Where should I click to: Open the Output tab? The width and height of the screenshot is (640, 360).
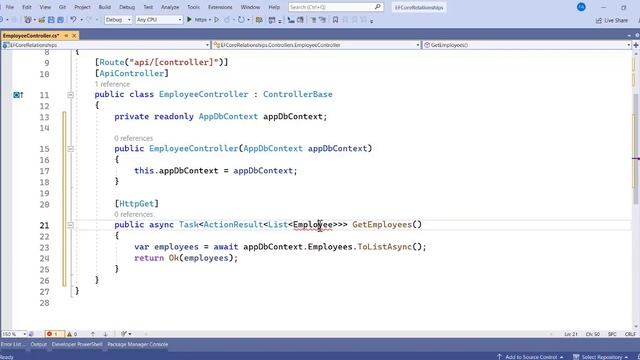[x=38, y=344]
